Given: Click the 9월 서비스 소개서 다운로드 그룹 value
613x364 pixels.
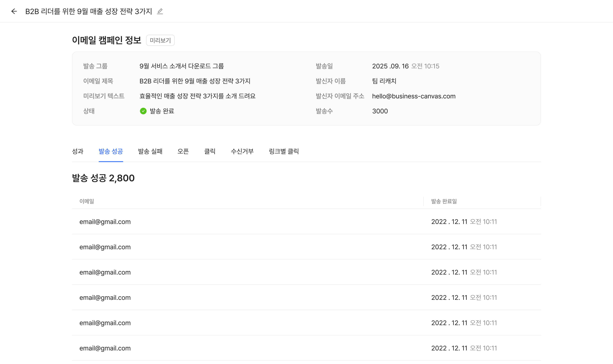Looking at the screenshot, I should tap(182, 66).
